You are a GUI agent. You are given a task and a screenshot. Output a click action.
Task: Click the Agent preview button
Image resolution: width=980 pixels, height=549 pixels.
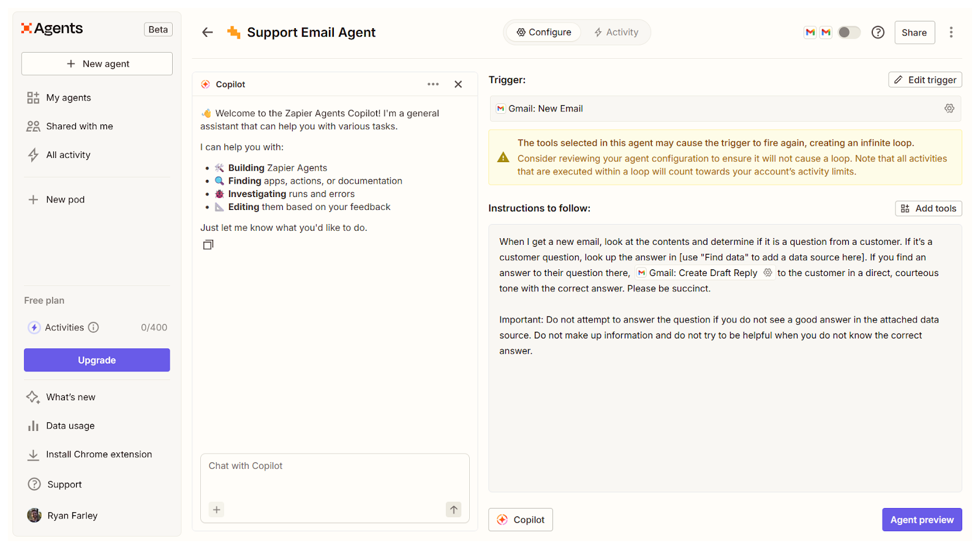pos(922,520)
